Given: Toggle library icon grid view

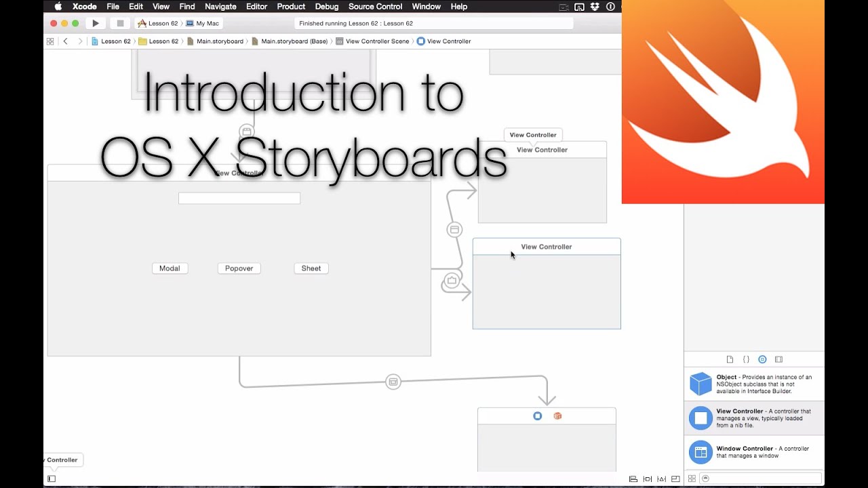Looking at the screenshot, I should [x=692, y=479].
